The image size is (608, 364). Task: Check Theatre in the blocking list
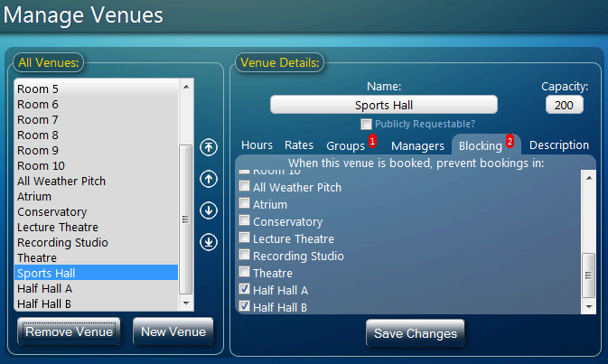[x=244, y=272]
